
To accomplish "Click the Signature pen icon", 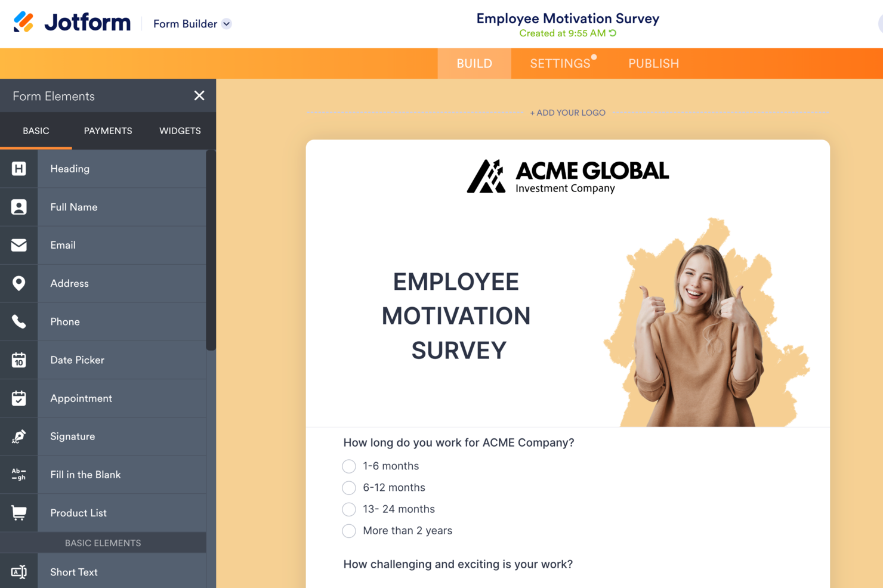I will click(18, 437).
